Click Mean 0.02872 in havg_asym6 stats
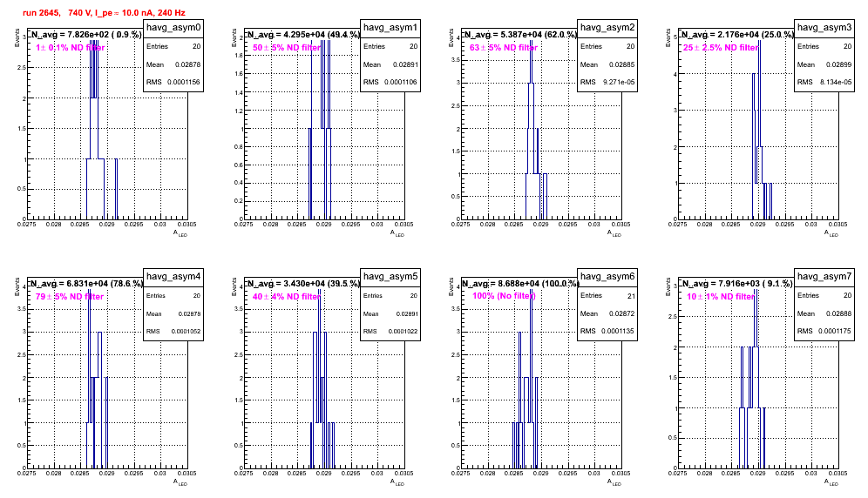This screenshot has width=868, height=498. click(607, 313)
